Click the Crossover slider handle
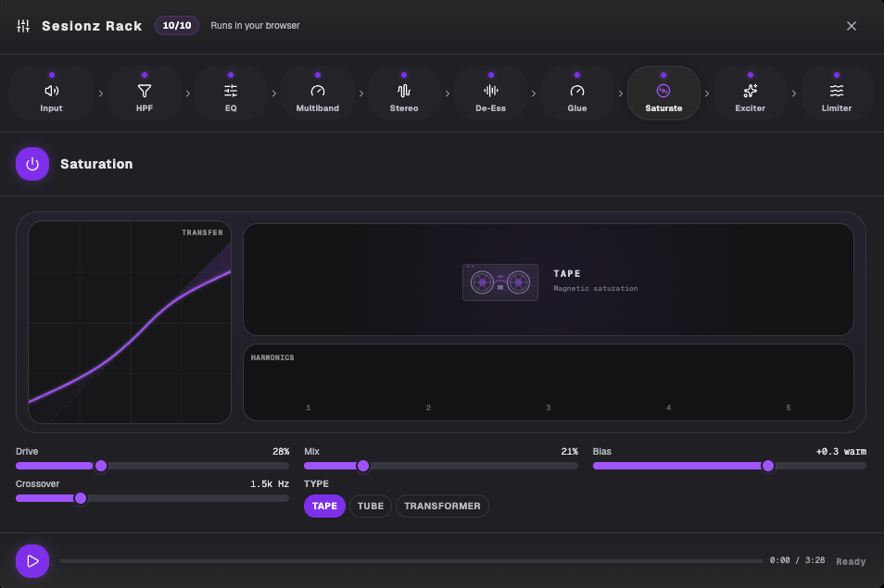 (x=81, y=498)
